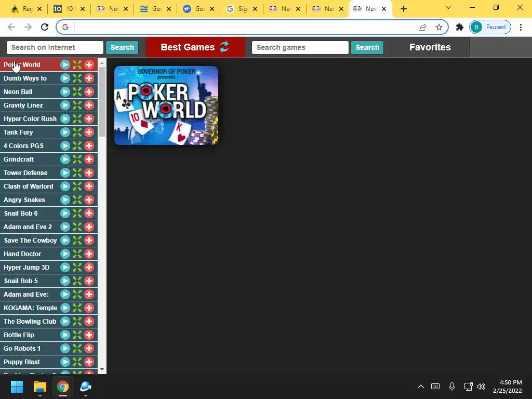The height and width of the screenshot is (399, 532).
Task: Open Windows Start menu
Action: click(17, 387)
